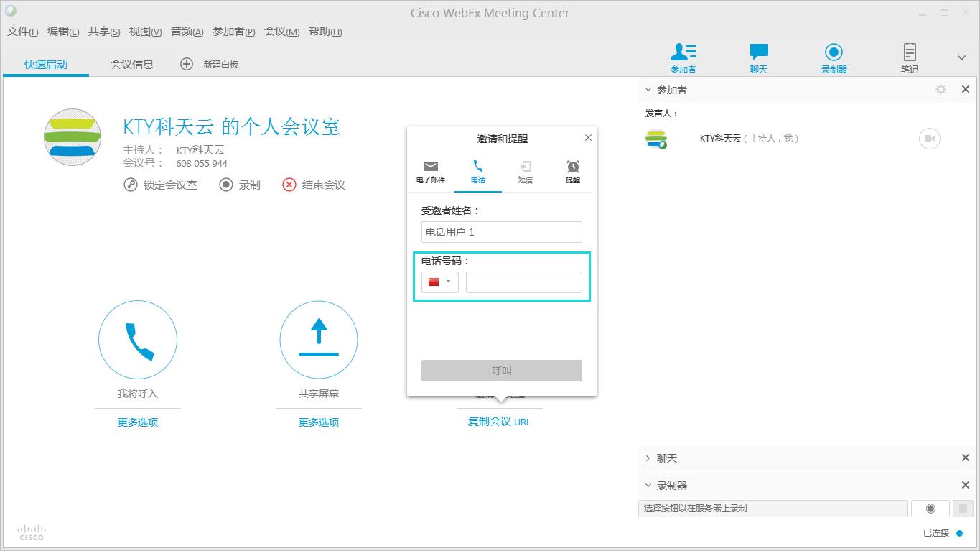Click the invitee name input field

click(x=502, y=232)
